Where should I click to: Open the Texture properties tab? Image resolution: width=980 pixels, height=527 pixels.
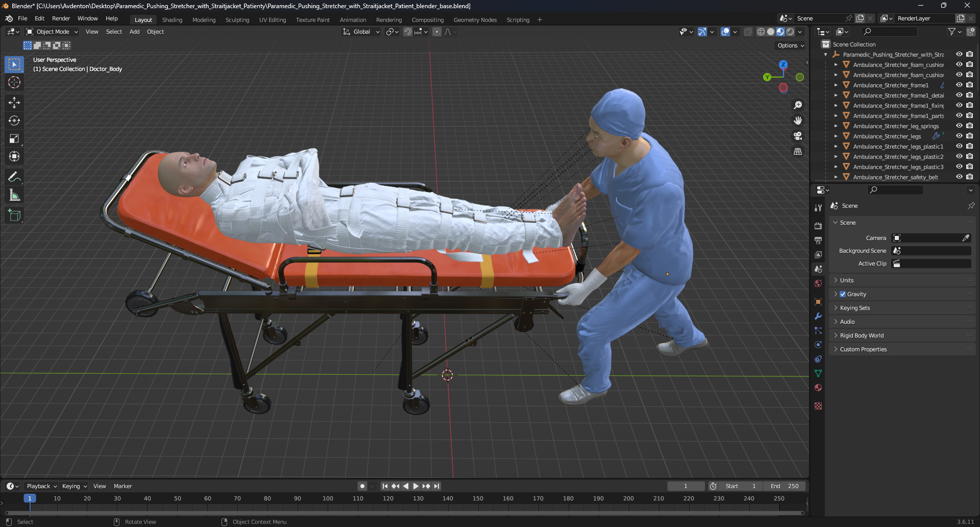coord(818,406)
